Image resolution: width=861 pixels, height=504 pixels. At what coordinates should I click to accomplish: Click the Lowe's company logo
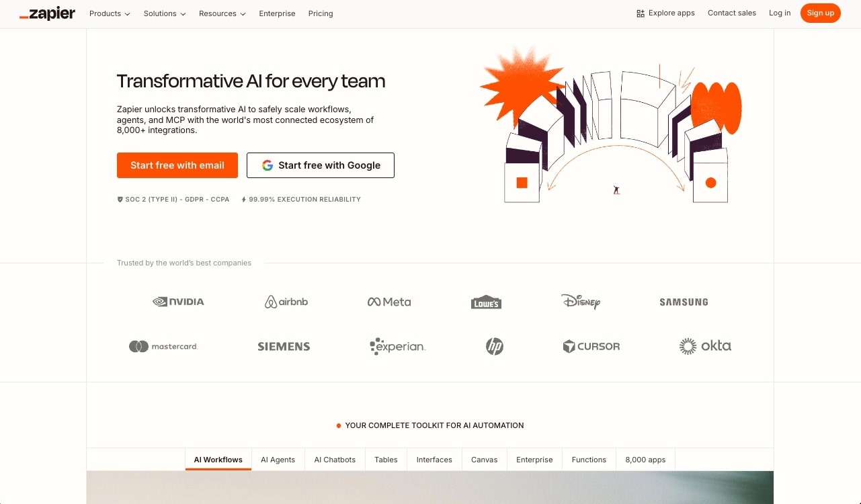coord(486,302)
